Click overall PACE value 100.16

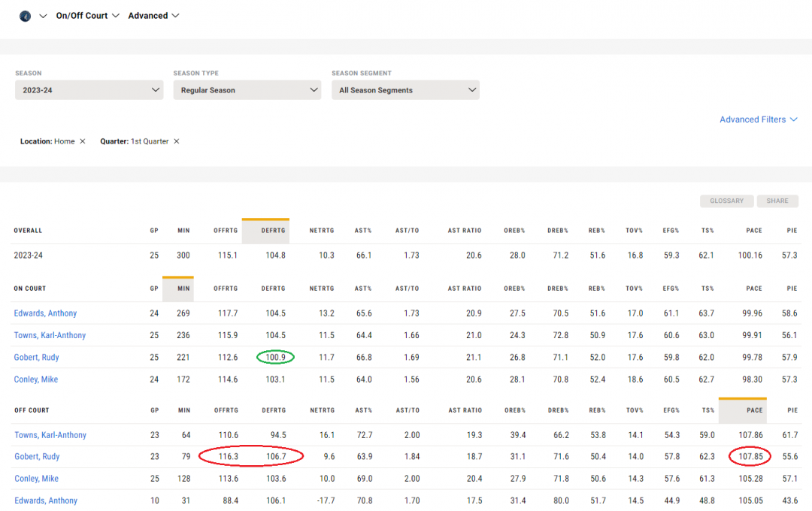click(750, 255)
